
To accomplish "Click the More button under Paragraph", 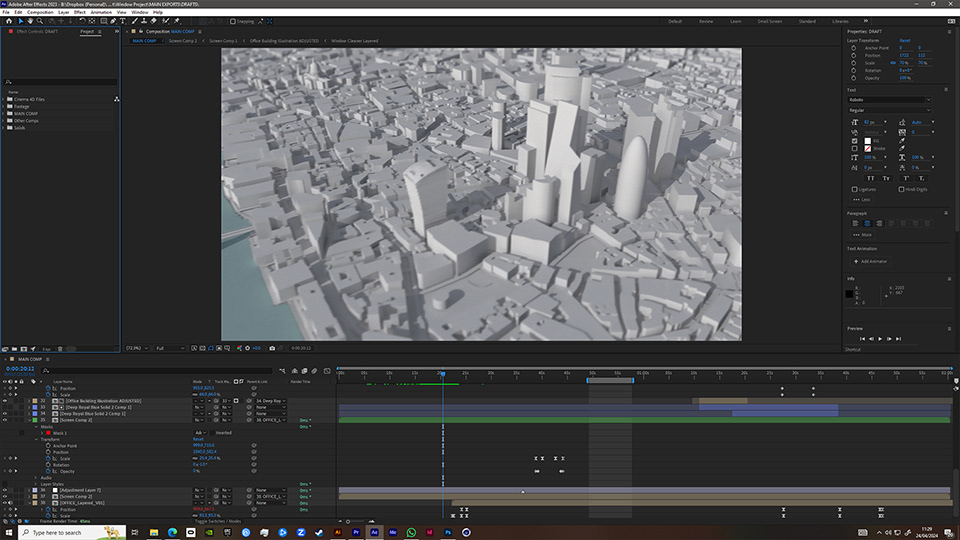I will [x=863, y=235].
